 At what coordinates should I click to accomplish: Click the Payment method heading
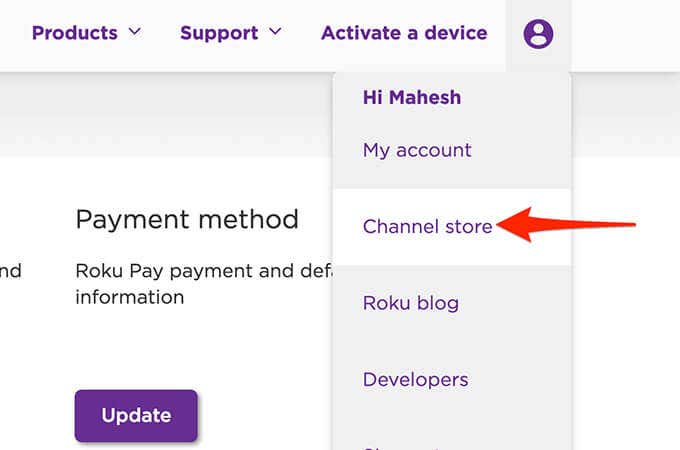click(187, 219)
